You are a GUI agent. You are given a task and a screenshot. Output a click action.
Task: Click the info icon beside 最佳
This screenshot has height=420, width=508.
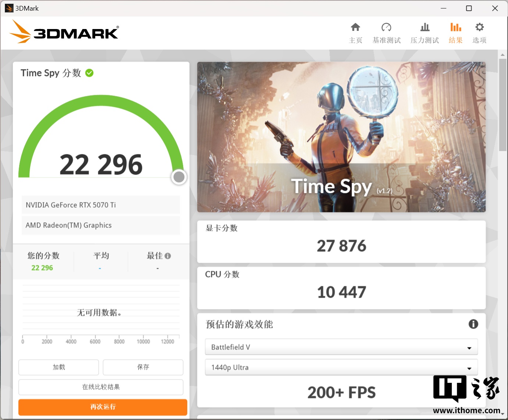(x=168, y=256)
